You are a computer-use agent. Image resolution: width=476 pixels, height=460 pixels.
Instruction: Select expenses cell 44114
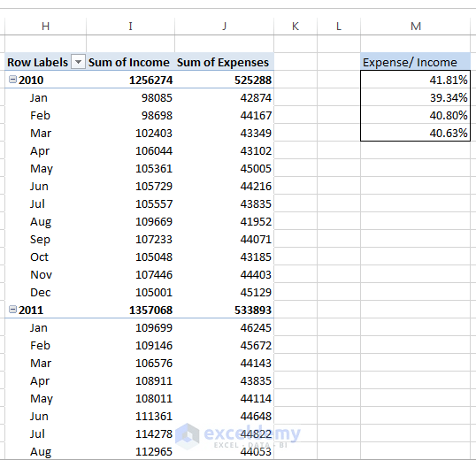(225, 398)
